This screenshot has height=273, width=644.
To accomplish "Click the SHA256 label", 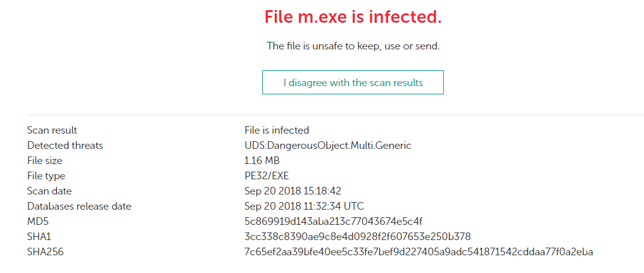I will click(45, 252).
